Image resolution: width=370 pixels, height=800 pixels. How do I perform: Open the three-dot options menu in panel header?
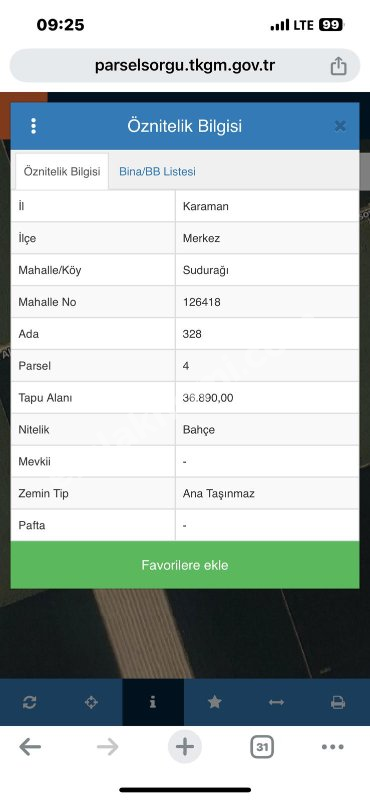(33, 126)
